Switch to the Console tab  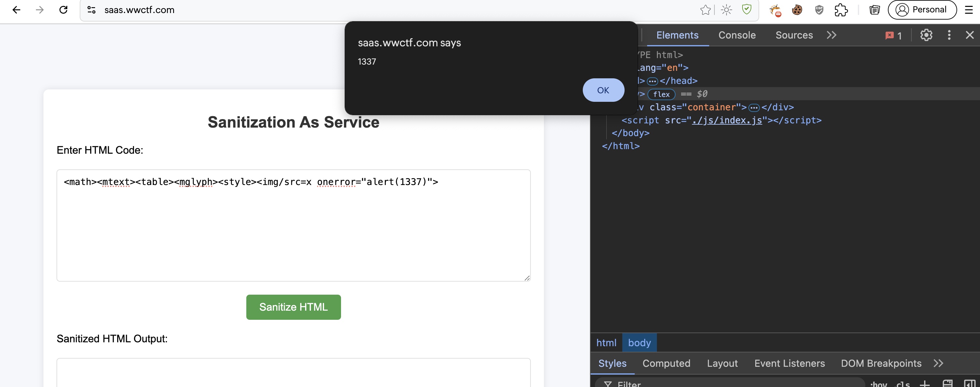737,35
